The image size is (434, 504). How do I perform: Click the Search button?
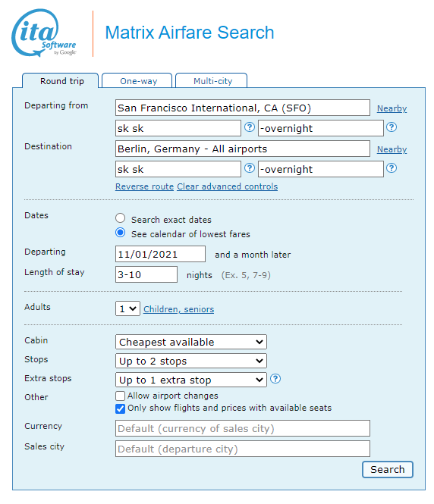pyautogui.click(x=388, y=470)
